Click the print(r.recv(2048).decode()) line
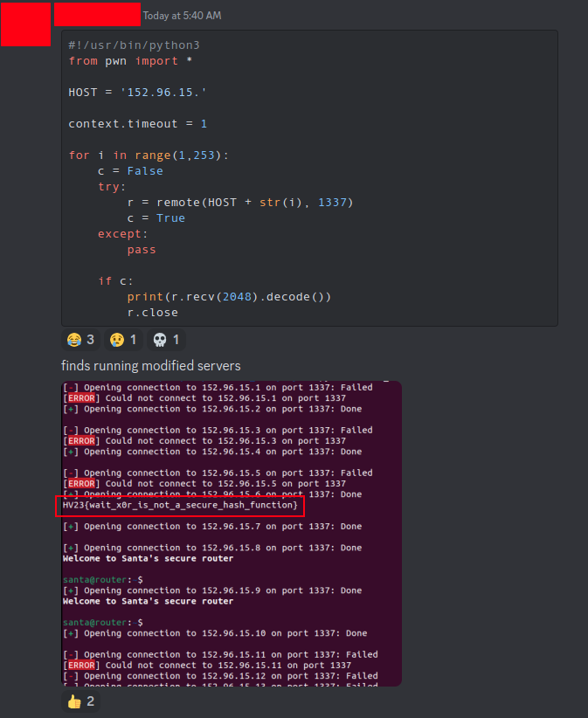The image size is (588, 718). point(229,296)
